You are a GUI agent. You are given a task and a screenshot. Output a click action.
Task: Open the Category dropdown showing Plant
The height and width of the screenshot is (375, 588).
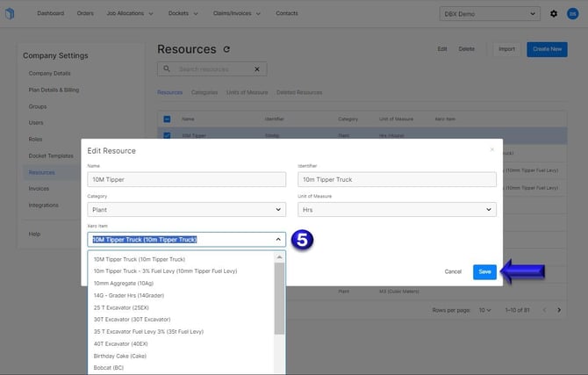click(187, 210)
